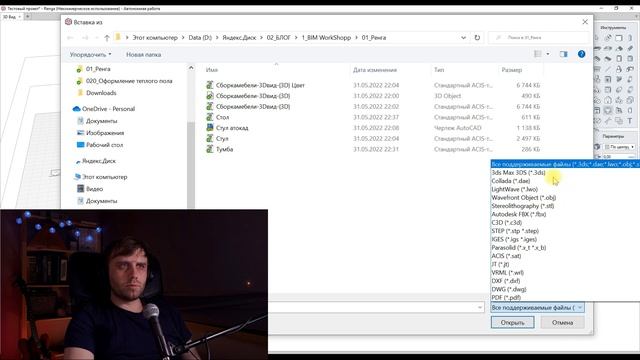The width and height of the screenshot is (640, 360).
Task: Refresh the folder with address bar refresh icon
Action: 477,38
